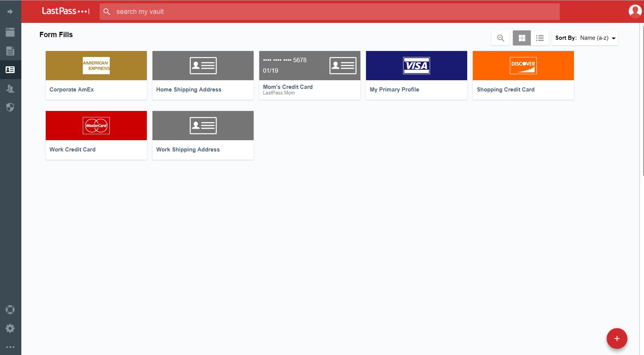Open the user account avatar menu

635,11
